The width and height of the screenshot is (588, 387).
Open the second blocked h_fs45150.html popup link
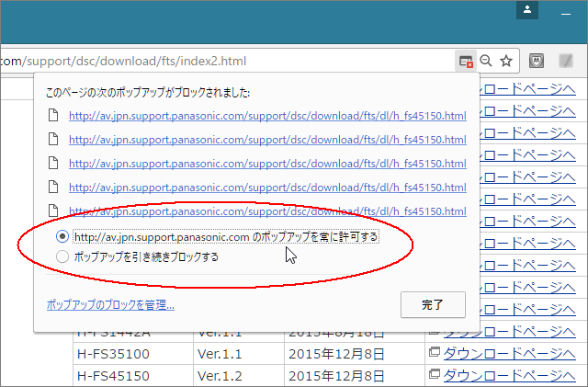pyautogui.click(x=267, y=140)
